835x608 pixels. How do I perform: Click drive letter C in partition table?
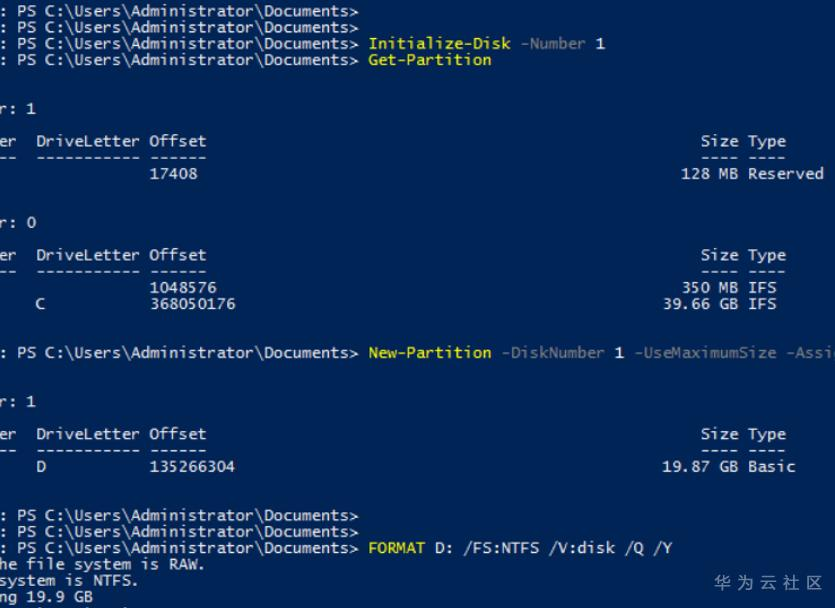41,304
